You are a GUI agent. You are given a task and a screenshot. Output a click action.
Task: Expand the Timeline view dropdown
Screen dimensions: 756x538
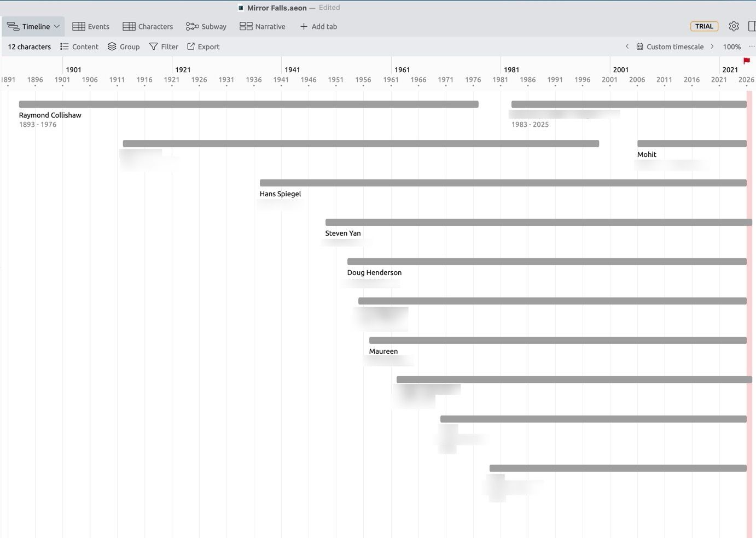[33, 26]
